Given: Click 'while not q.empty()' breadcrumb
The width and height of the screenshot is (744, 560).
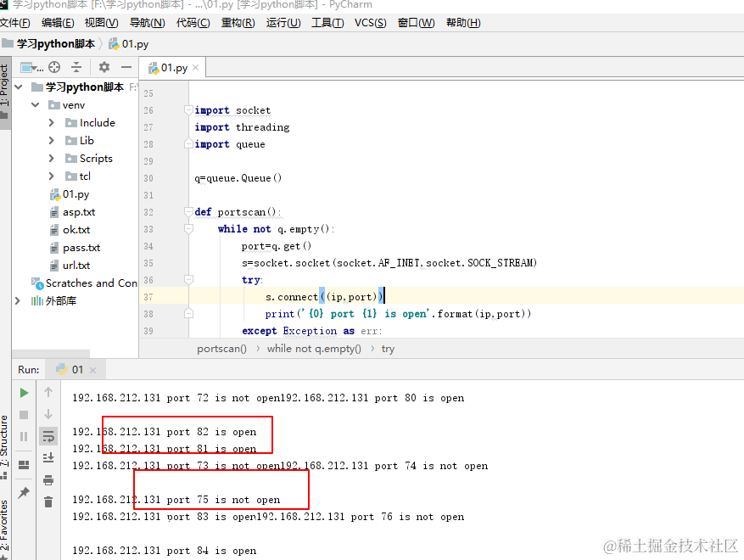Looking at the screenshot, I should point(314,349).
